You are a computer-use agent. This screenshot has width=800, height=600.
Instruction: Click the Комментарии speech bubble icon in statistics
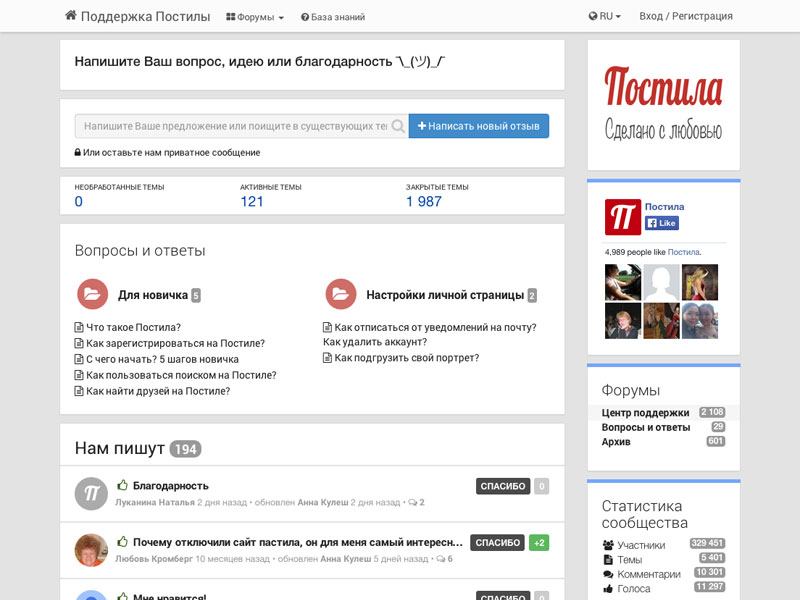[608, 574]
